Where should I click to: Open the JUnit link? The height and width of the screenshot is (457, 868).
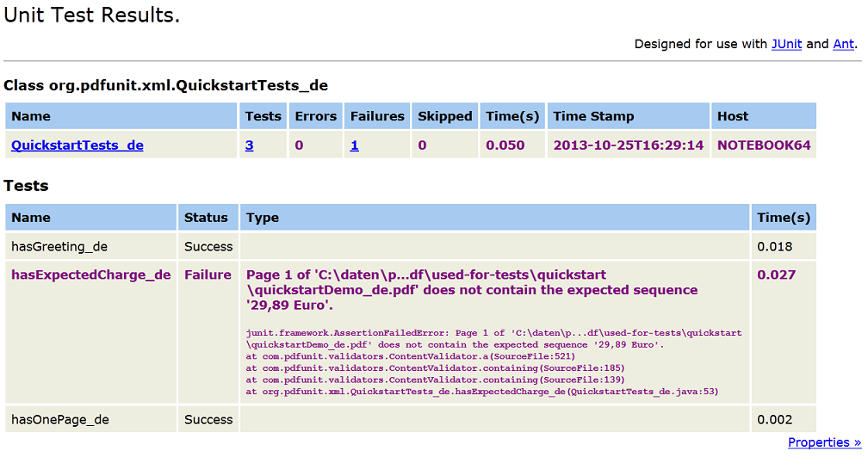pyautogui.click(x=785, y=44)
